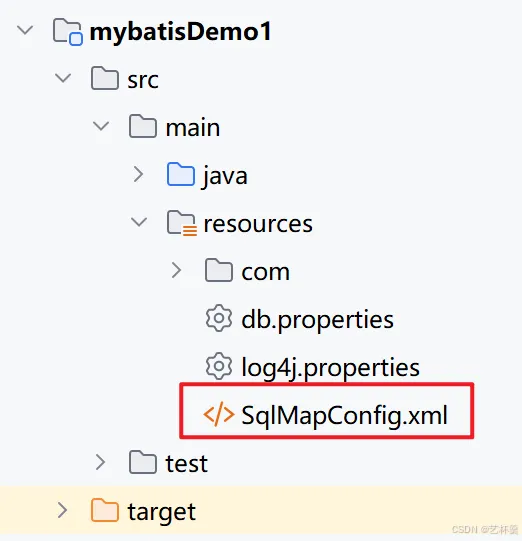
Task: Click the src folder icon
Action: [105, 79]
